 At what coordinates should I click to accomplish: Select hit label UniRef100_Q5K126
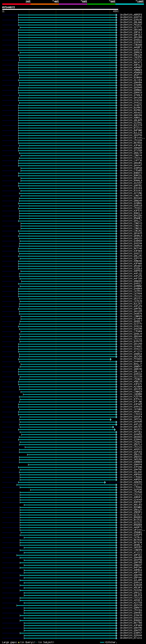(x=131, y=55)
